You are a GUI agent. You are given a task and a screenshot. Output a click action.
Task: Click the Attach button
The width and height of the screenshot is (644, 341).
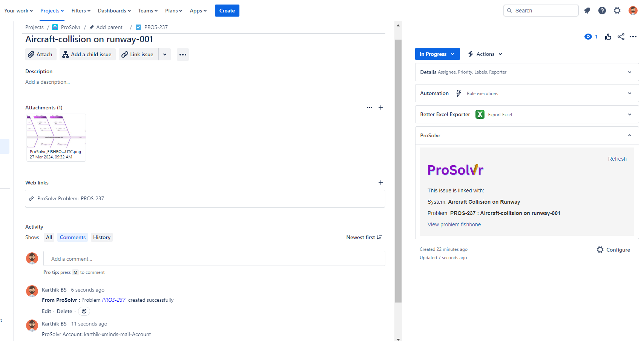(x=41, y=54)
